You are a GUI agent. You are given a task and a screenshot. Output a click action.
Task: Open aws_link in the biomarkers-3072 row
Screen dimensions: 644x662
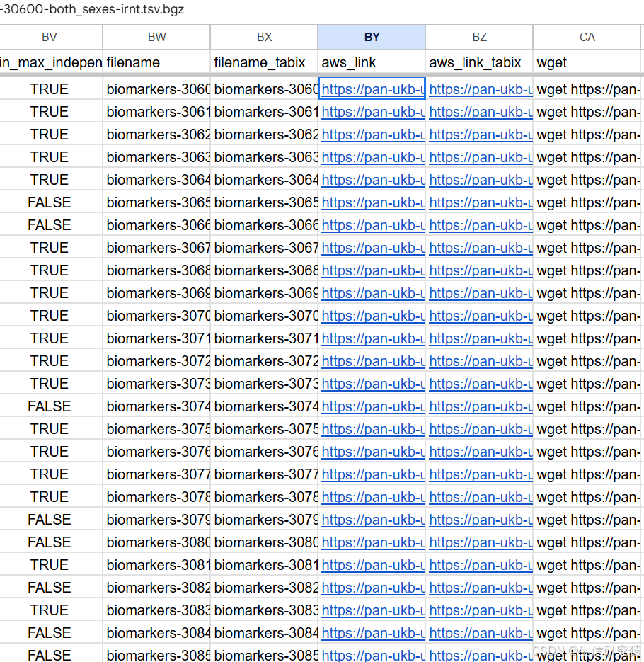[x=373, y=361]
